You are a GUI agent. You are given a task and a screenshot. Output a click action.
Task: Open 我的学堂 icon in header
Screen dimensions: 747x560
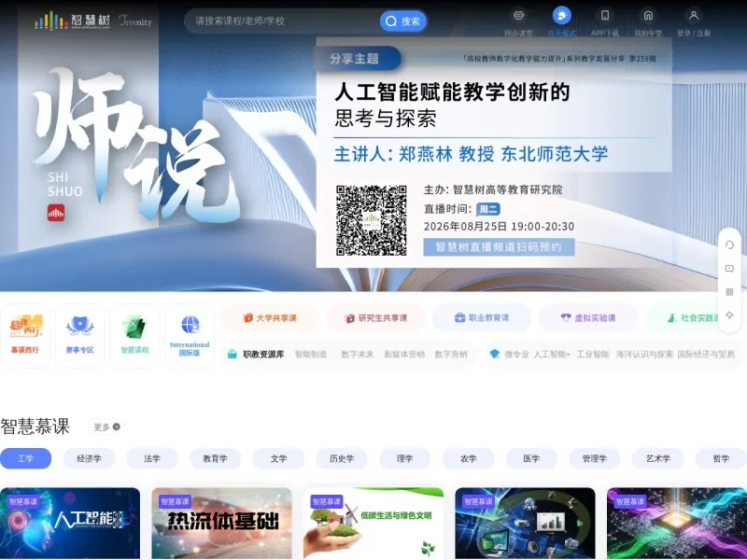tap(648, 16)
